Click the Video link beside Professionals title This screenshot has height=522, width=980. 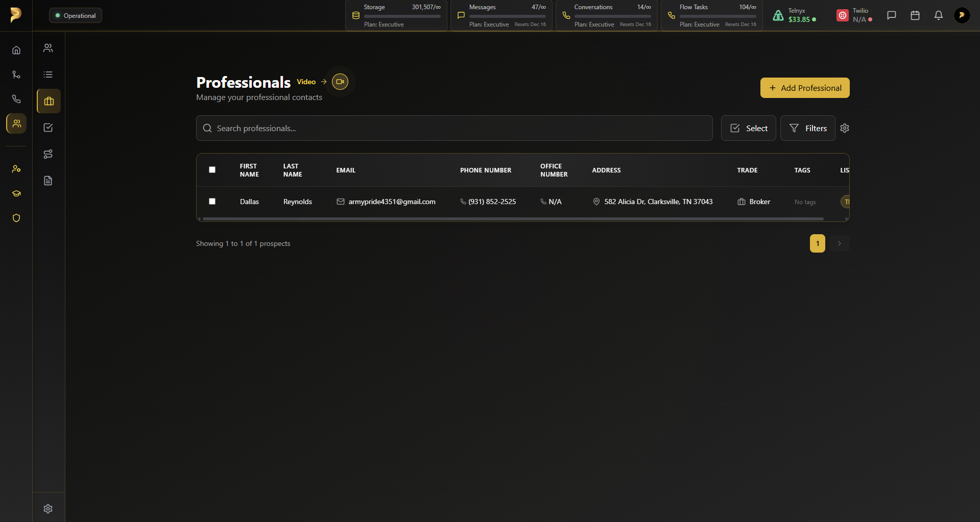pyautogui.click(x=306, y=82)
